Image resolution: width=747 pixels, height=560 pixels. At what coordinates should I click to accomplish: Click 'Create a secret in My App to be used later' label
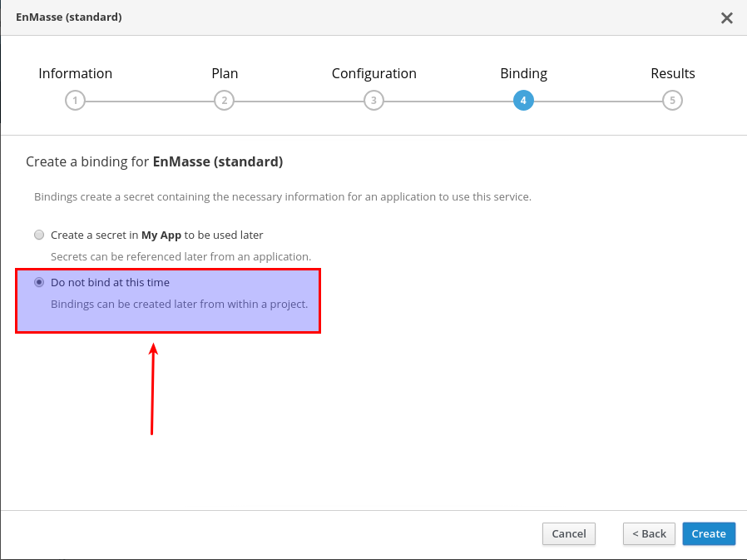pos(156,235)
